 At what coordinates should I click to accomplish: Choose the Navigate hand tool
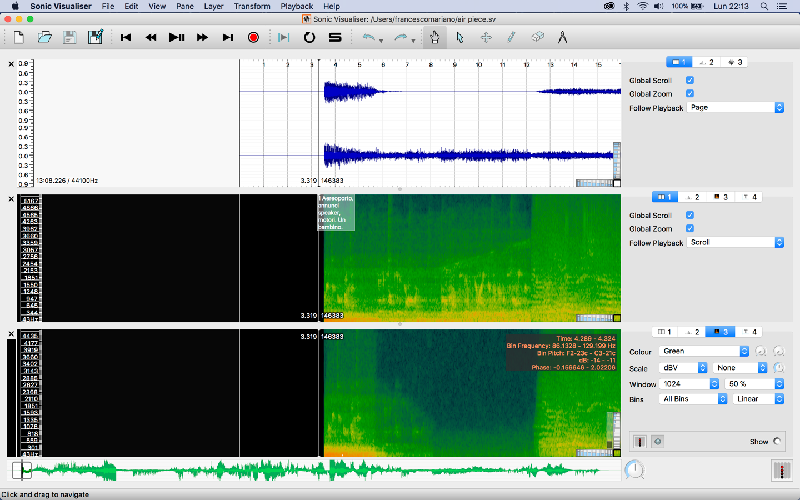click(x=434, y=38)
